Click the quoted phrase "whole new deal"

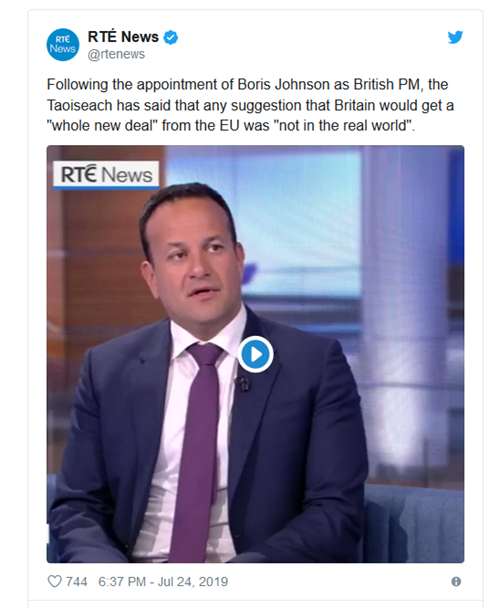[102, 126]
